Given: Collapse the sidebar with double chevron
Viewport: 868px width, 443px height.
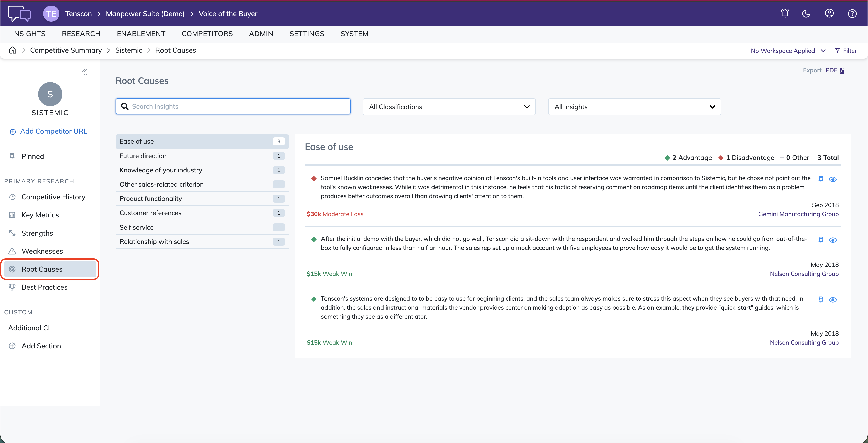Looking at the screenshot, I should [85, 72].
